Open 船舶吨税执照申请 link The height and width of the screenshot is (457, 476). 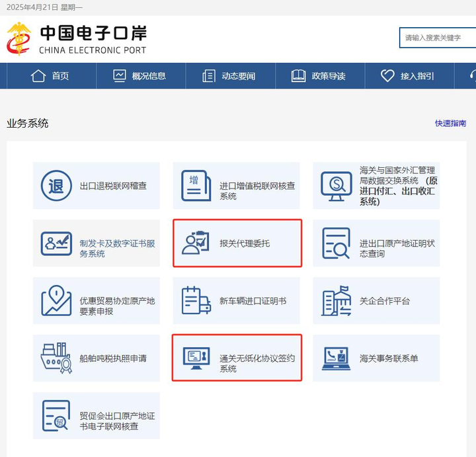pos(97,358)
